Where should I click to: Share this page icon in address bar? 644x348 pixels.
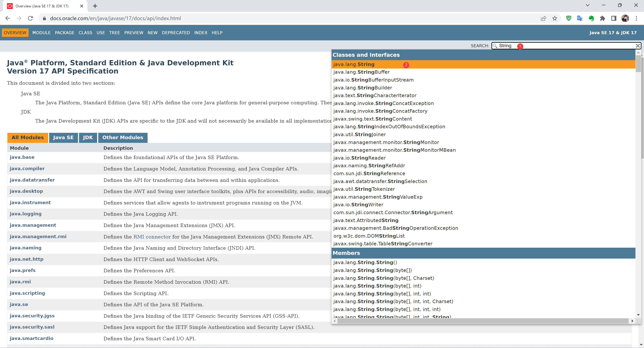click(543, 18)
